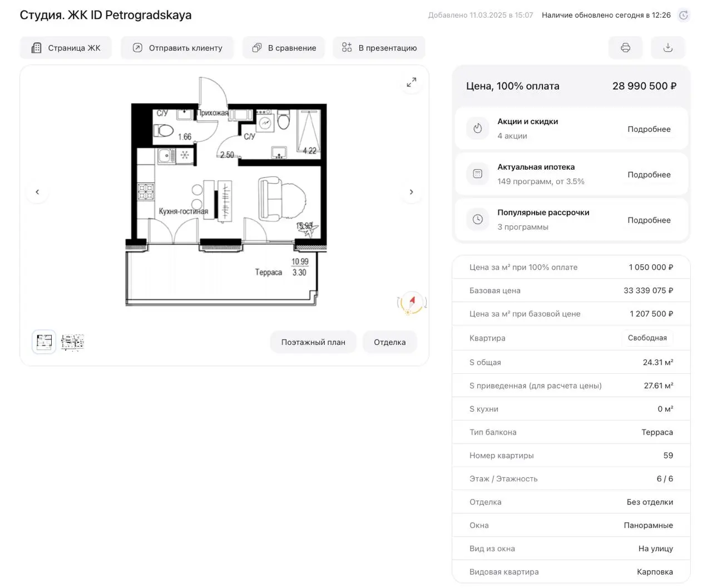This screenshot has height=588, width=712.
Task: Click the 3 программы subtitle text
Action: [x=523, y=227]
